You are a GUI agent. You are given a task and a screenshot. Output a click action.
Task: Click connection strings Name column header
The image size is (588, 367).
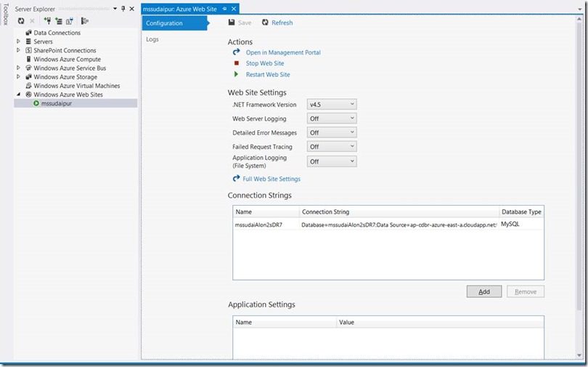tap(266, 211)
